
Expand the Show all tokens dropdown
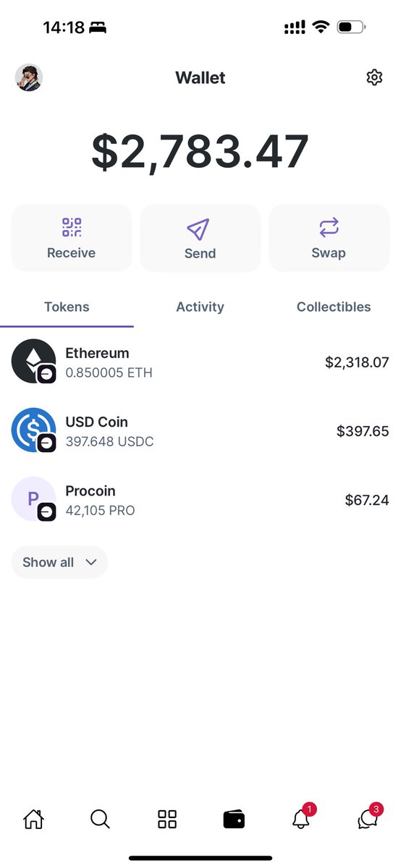(x=59, y=562)
